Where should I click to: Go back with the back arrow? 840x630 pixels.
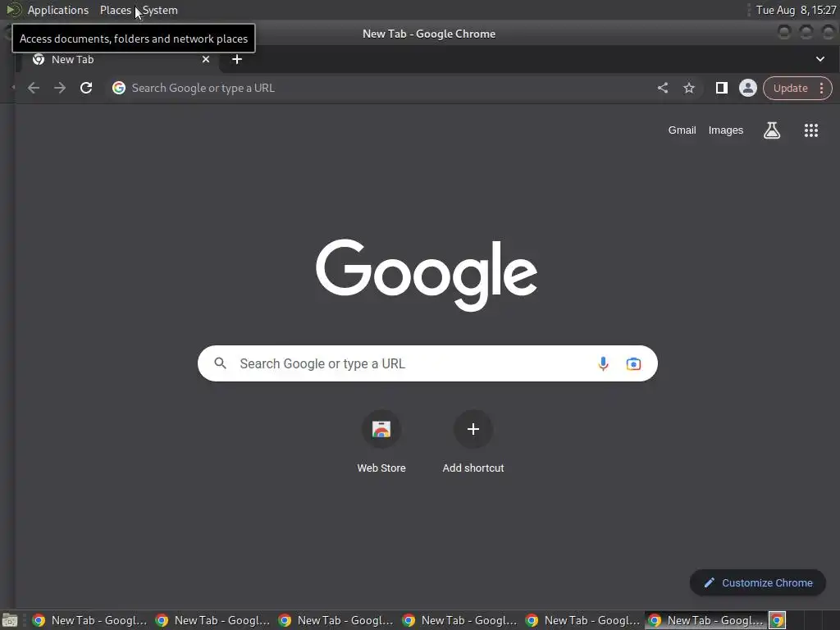(x=34, y=88)
